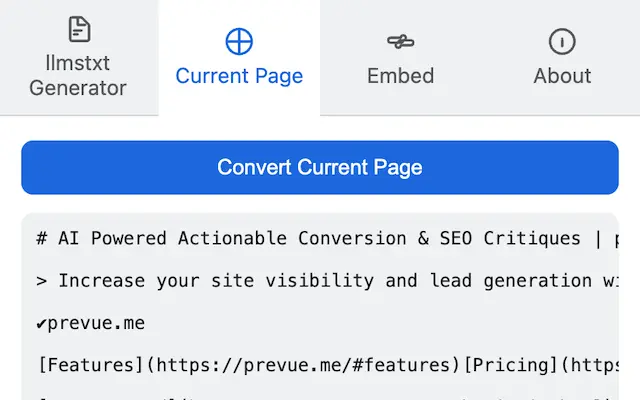Click the checkmark before prevue.me
The width and height of the screenshot is (640, 400).
pos(42,324)
